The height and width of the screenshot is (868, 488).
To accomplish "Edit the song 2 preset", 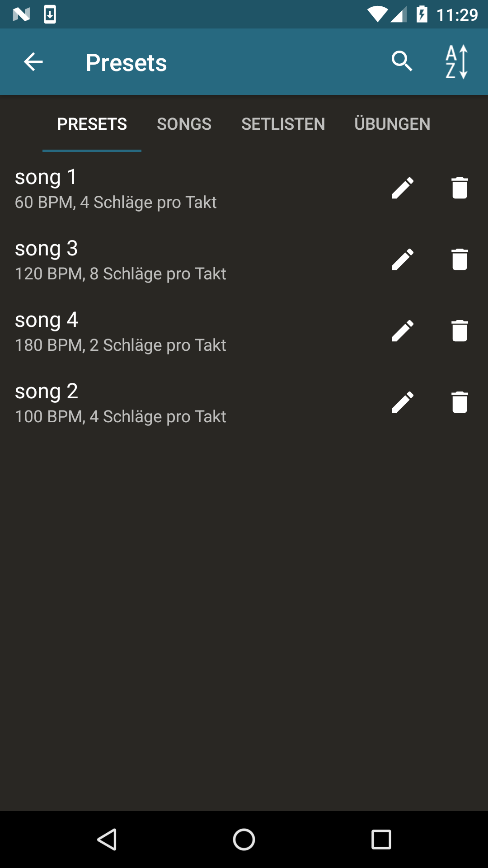I will pos(403,402).
